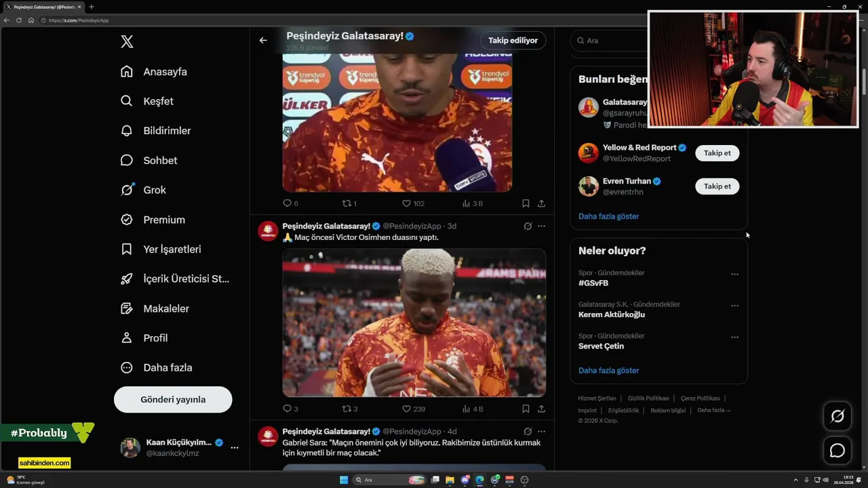Open a new browser tab

91,7
